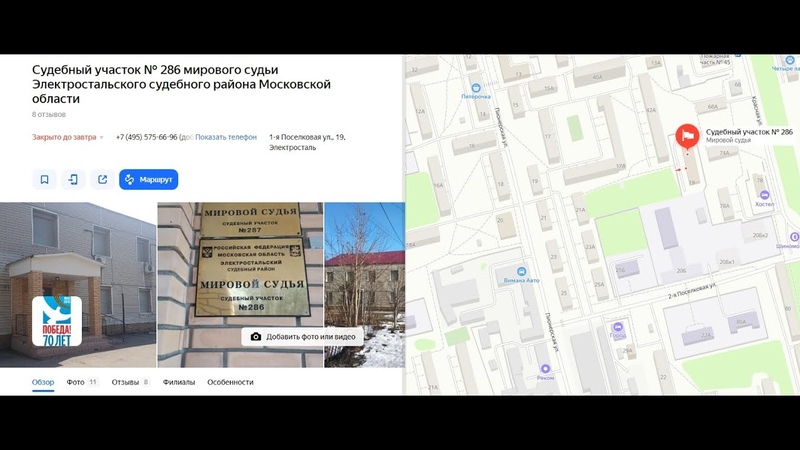Click the Судебный участок № 286 map label
The image size is (800, 450).
749,132
